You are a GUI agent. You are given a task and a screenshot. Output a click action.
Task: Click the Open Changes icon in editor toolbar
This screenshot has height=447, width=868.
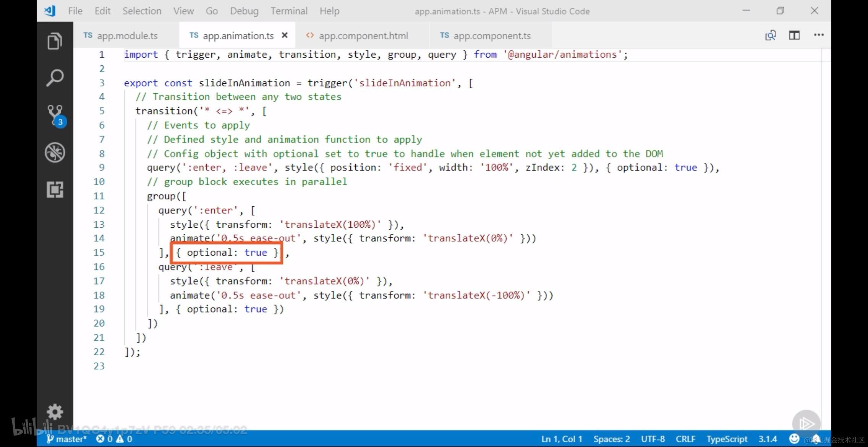click(x=770, y=36)
